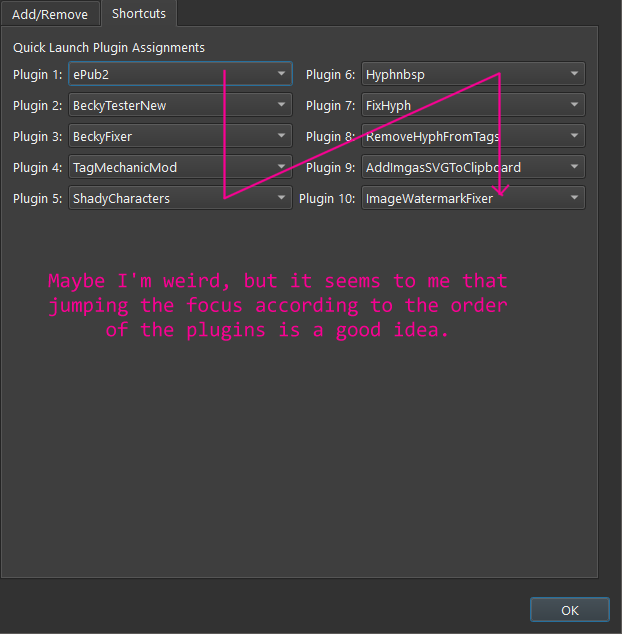The image size is (622, 634).
Task: Click the arrow on the FixHyph combo box
Action: (574, 105)
